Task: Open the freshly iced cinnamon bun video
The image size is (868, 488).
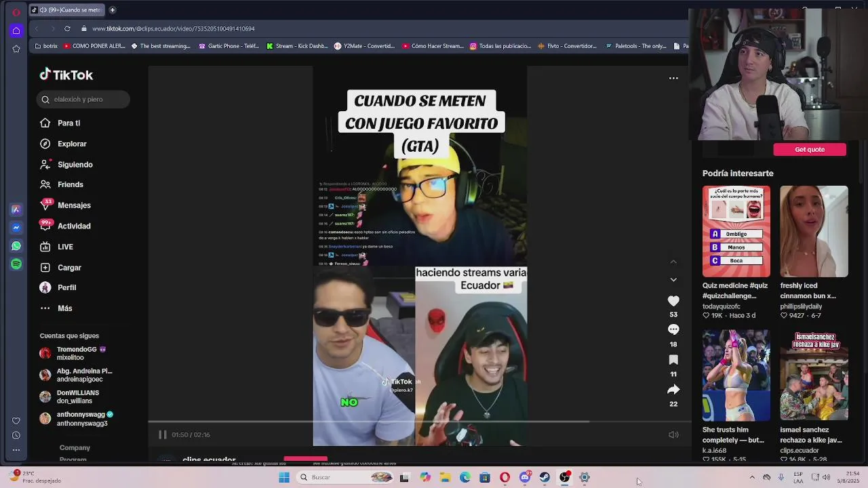Action: [814, 231]
